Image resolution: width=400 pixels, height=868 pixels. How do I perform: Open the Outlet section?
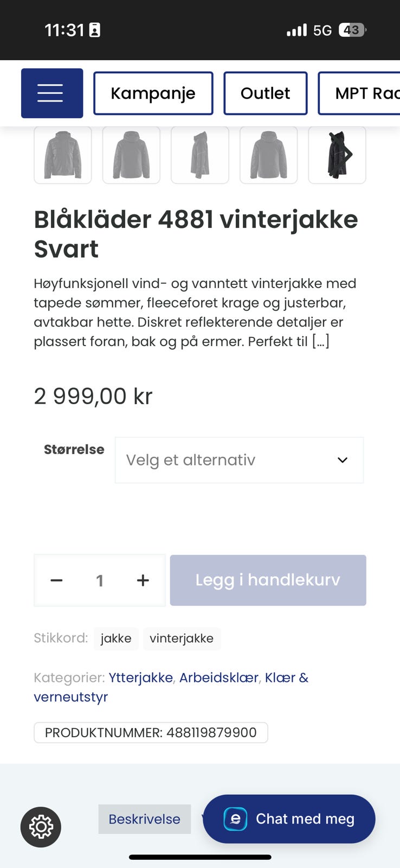(265, 93)
